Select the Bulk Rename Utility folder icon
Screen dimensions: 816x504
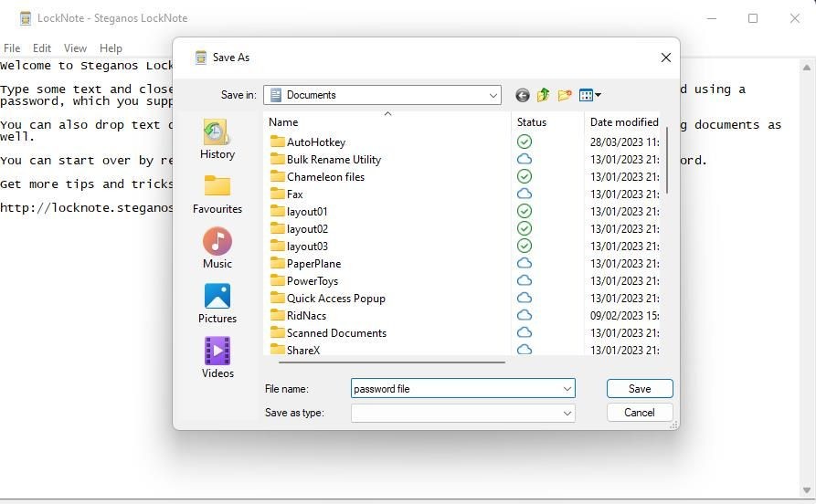point(278,159)
